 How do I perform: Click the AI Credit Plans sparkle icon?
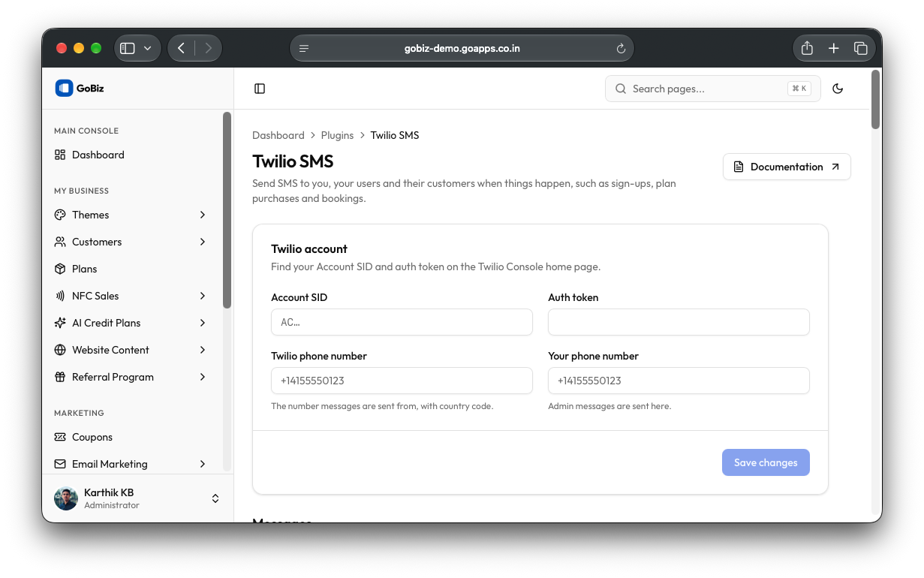pyautogui.click(x=60, y=323)
